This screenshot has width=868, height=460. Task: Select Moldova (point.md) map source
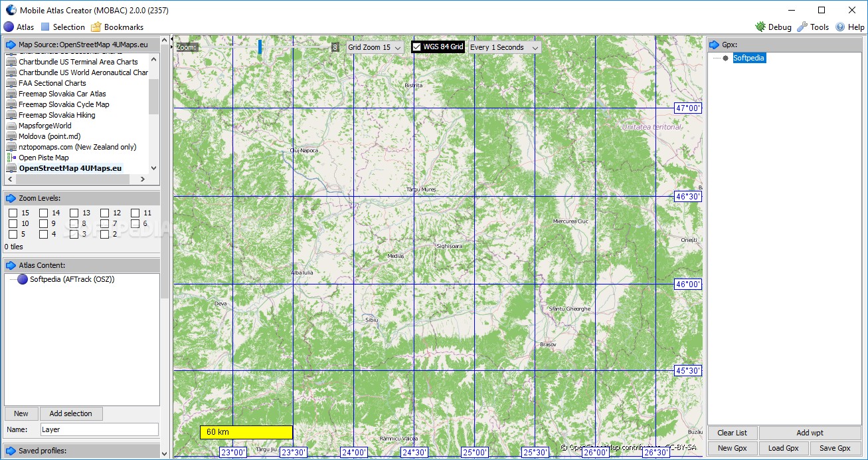(x=50, y=136)
